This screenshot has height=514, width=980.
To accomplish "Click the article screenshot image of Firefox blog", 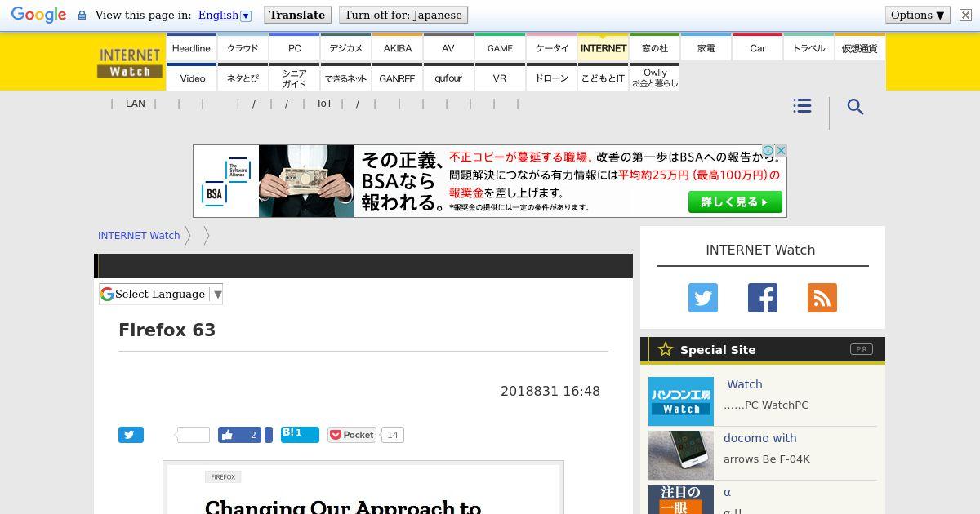I will (x=363, y=488).
